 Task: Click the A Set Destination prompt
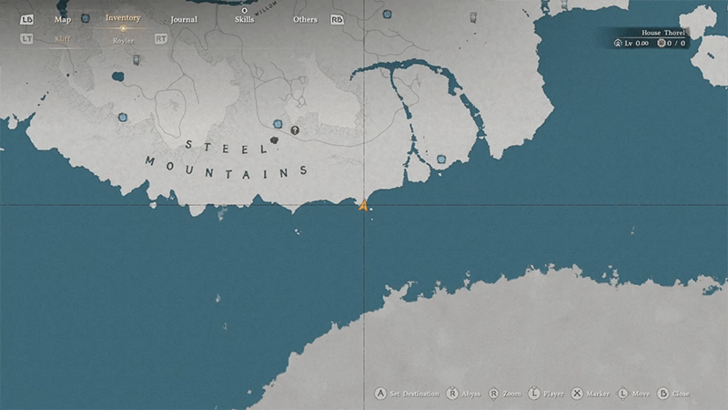[x=407, y=394]
